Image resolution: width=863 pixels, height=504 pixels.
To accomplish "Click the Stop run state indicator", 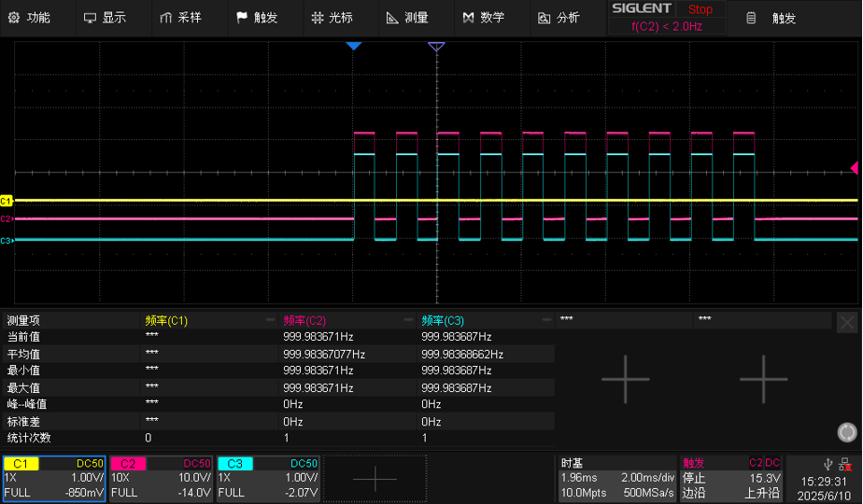I will click(700, 9).
